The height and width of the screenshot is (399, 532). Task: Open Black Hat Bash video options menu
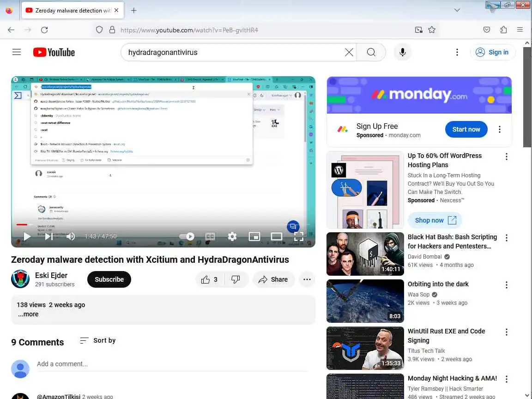507,238
